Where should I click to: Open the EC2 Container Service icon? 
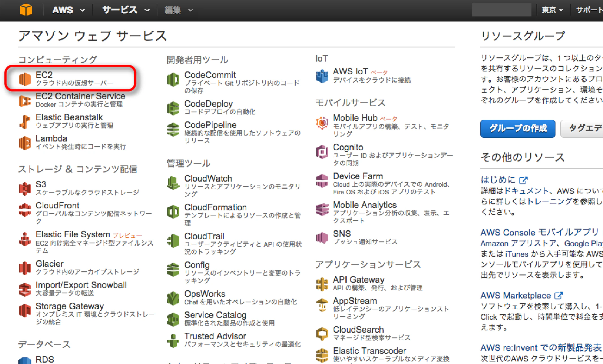tap(25, 101)
